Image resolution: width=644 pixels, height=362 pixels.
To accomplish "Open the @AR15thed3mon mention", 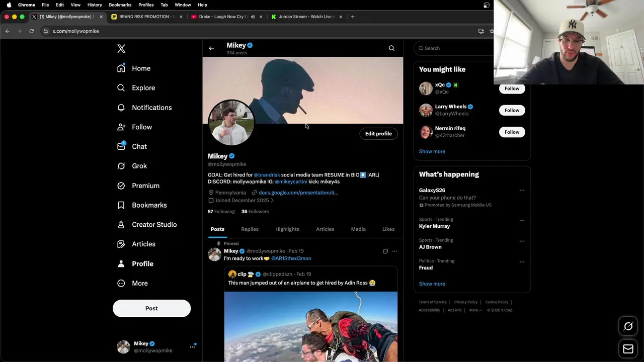I will (291, 258).
